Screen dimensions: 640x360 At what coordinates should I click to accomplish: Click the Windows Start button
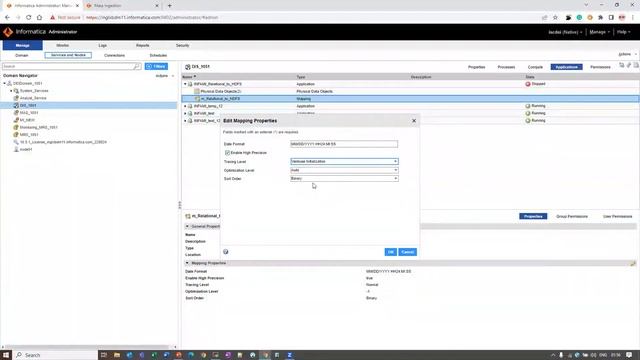point(6,355)
